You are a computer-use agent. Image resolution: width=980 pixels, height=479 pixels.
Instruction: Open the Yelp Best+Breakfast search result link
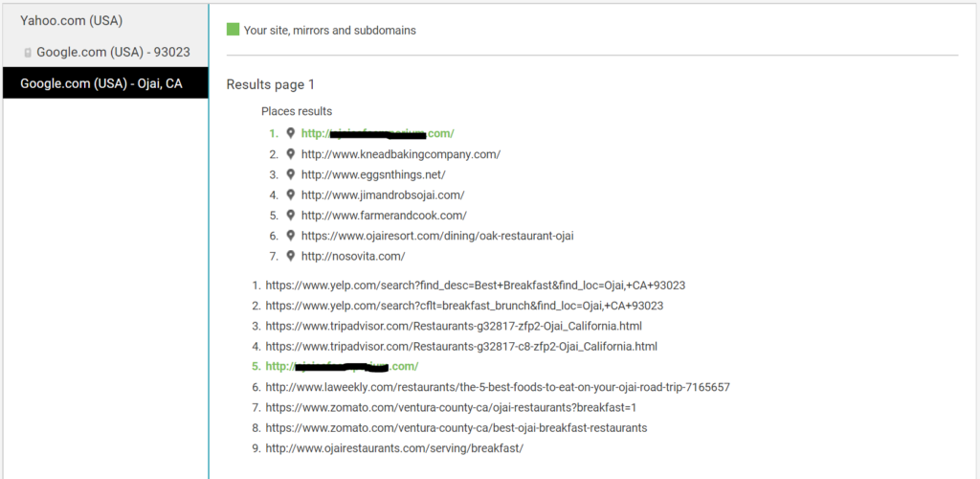(475, 285)
